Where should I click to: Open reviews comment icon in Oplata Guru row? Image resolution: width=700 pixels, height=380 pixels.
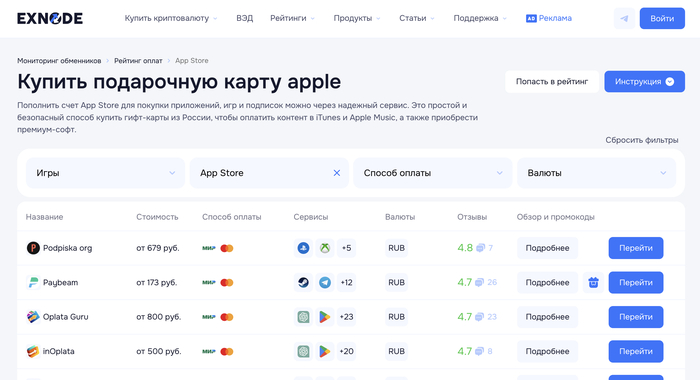[x=479, y=317]
